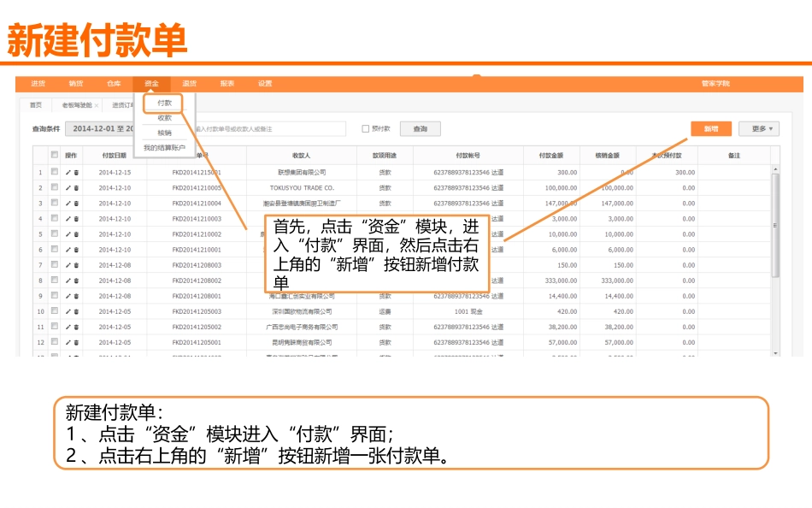Viewport: 812px width, 508px height.
Task: Delete payment FKD20141210002 with trash icon
Action: point(76,234)
